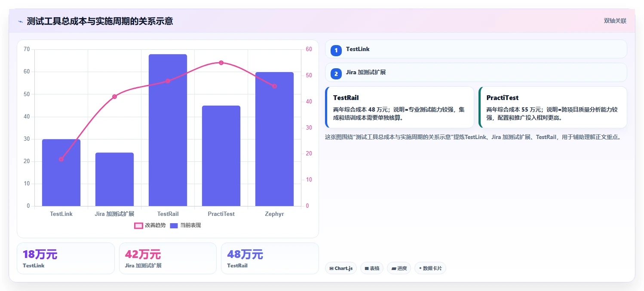644x291 pixels.
Task: Click the title 测试工具总成本与实施周期的关系示意
Action: pyautogui.click(x=100, y=21)
